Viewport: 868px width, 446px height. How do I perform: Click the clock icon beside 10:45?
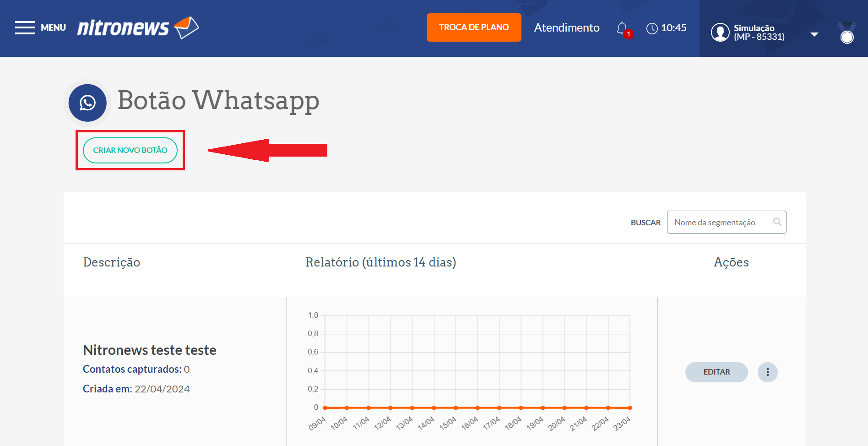652,28
